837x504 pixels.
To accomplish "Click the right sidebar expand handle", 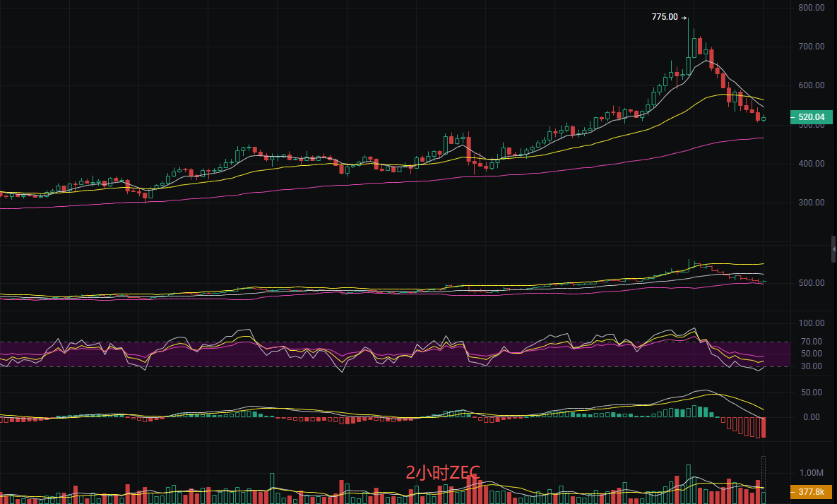I will pos(833,248).
